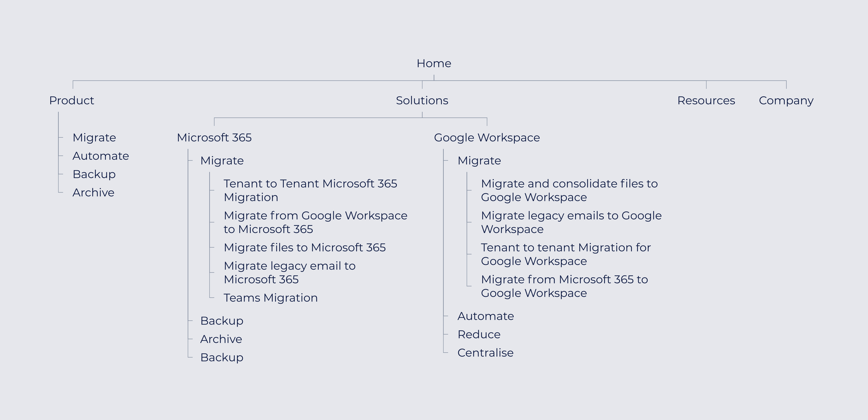Select the Microsoft 365 branch
Screen dimensions: 868x420
point(214,137)
